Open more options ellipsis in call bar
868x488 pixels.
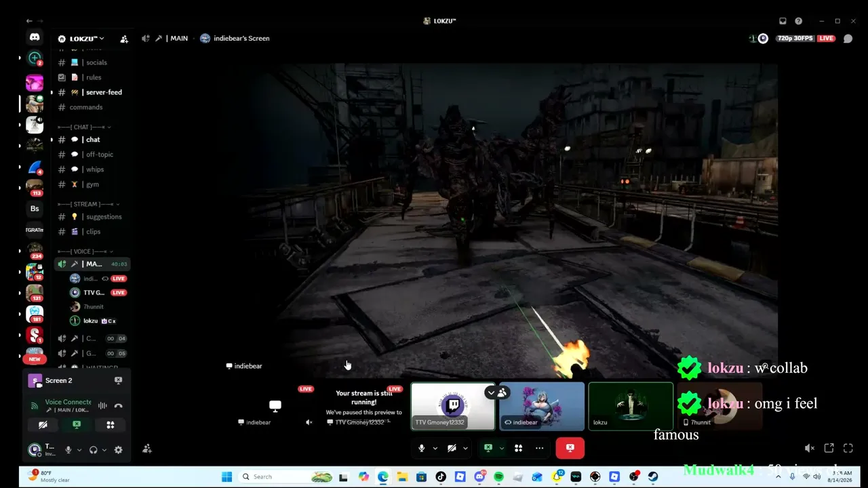tap(539, 448)
